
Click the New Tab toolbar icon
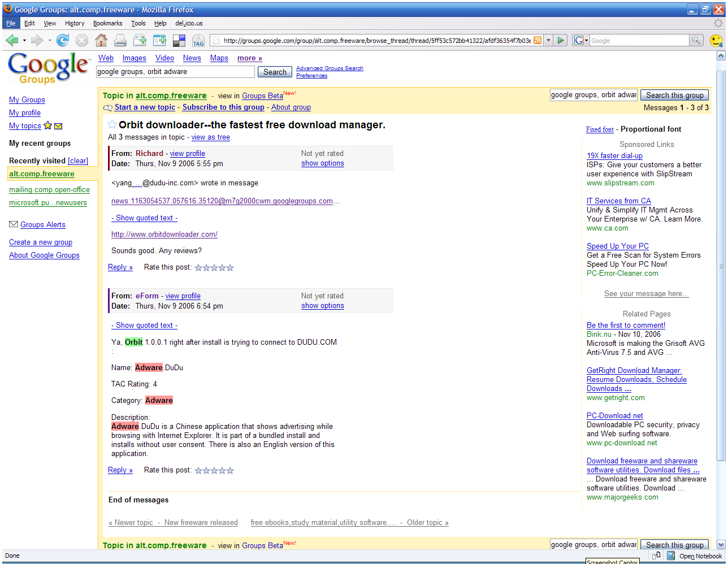140,40
